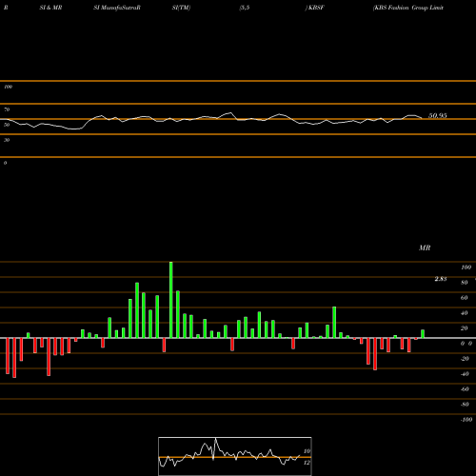
Task: Click the 'KBS Fashion Group Limit' company name
Action: (x=408, y=8)
